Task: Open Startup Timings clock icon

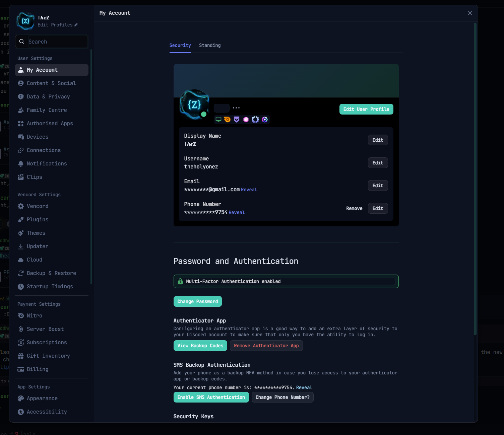Action: coord(21,286)
